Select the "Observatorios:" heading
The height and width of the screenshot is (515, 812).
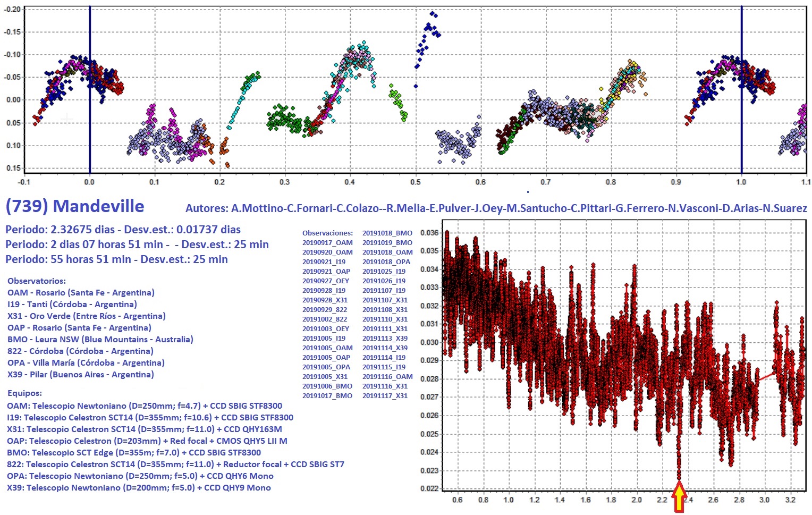[x=37, y=281]
